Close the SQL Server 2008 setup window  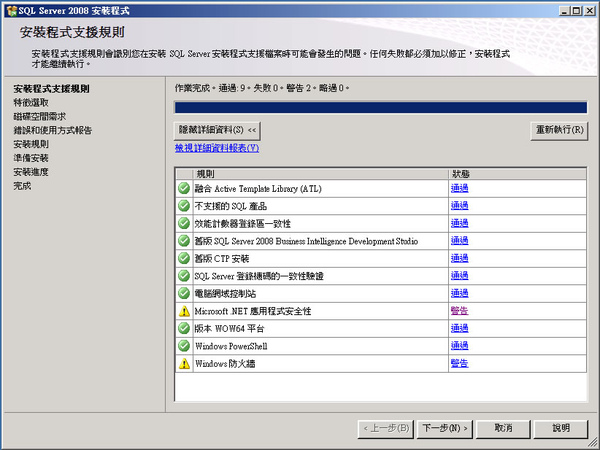pyautogui.click(x=590, y=11)
